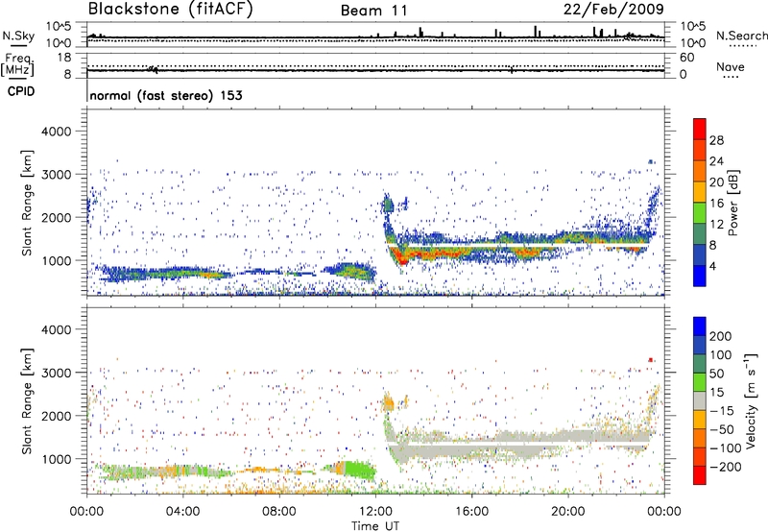
Task: Click the velocity color bar blue top segment
Action: tap(700, 326)
